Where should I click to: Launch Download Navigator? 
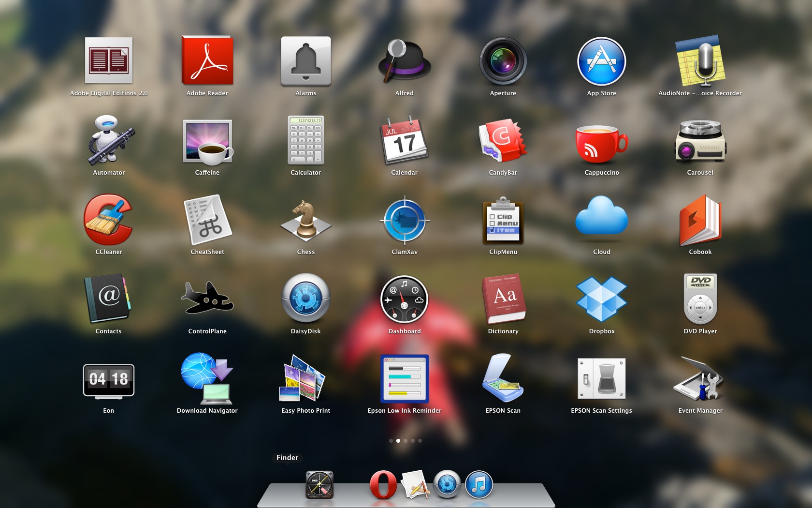[207, 378]
